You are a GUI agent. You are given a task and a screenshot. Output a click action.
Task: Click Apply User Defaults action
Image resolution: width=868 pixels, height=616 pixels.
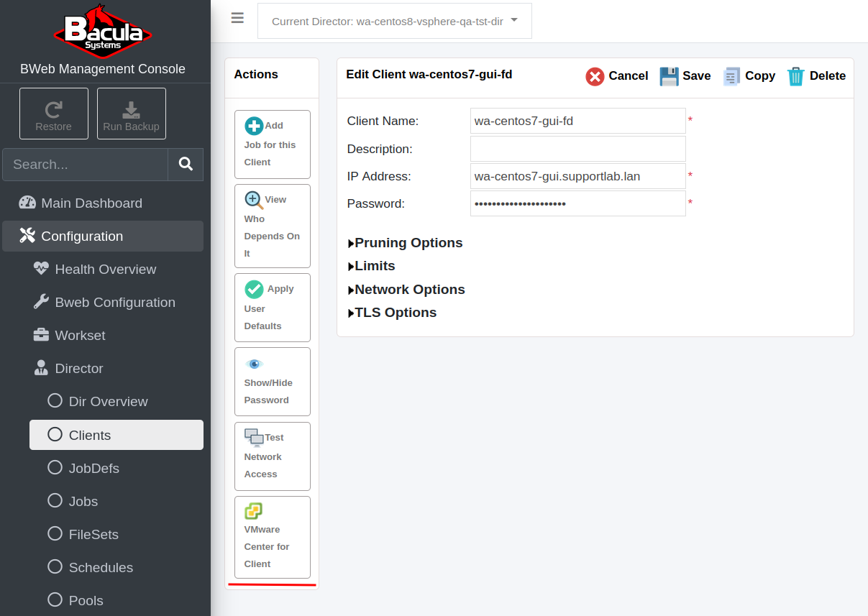[x=273, y=308]
